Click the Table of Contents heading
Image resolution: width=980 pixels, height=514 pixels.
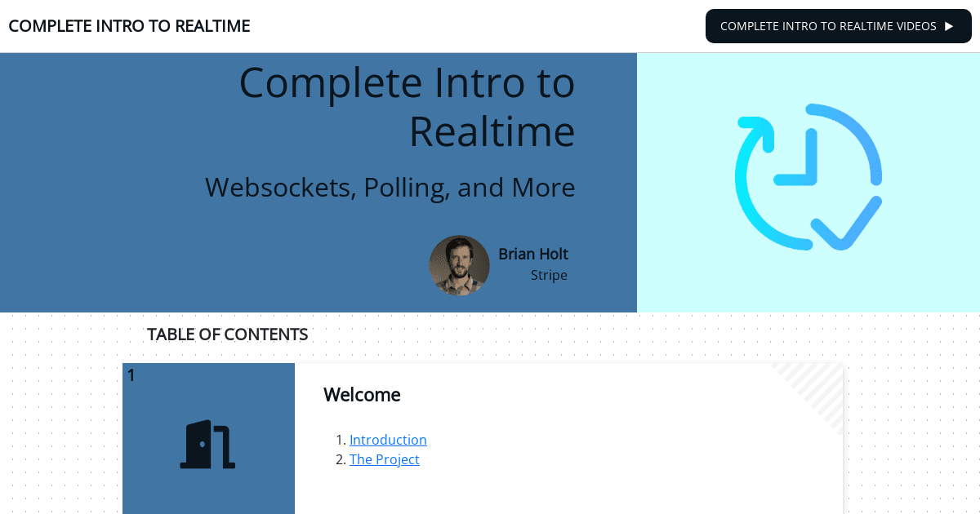pyautogui.click(x=227, y=335)
